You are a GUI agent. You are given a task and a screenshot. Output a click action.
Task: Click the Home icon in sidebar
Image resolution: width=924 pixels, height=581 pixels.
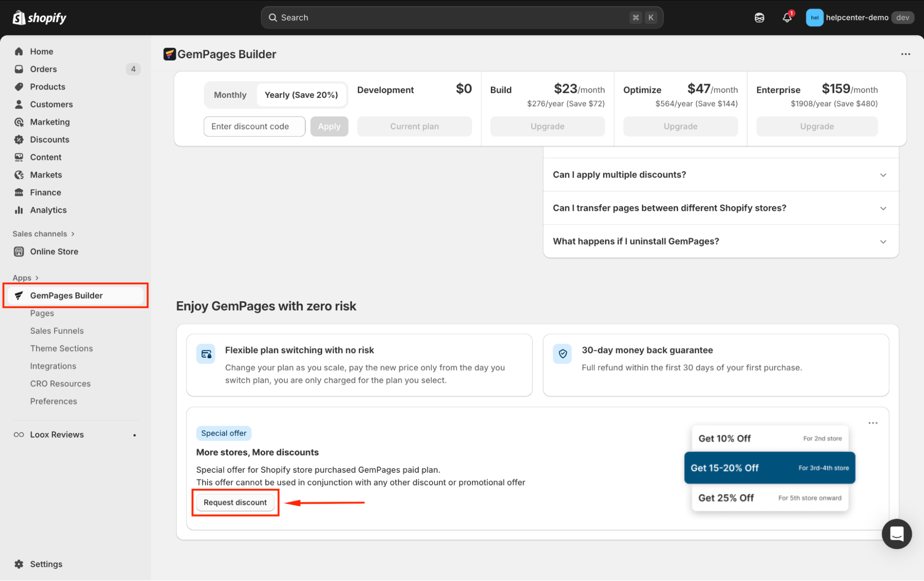[19, 51]
